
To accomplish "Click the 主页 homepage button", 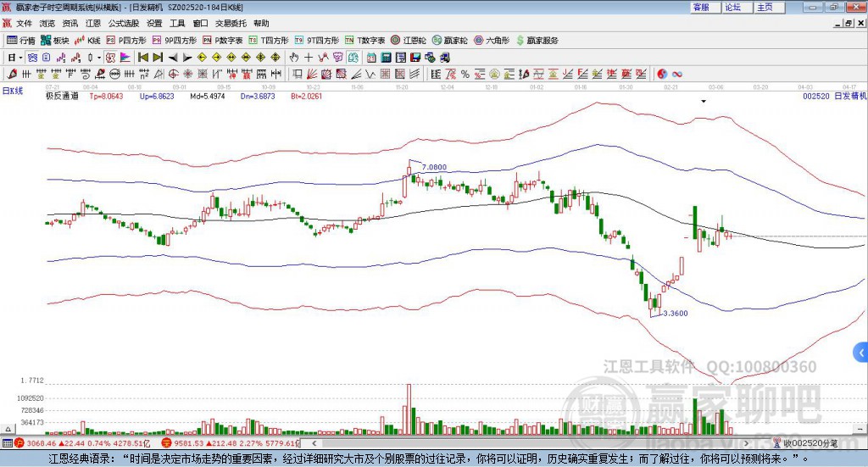I will tap(770, 7).
